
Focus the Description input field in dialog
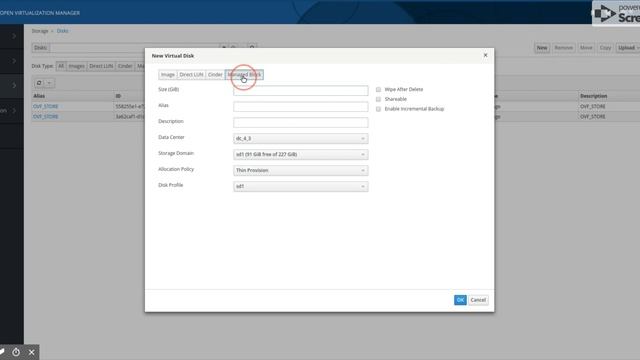click(300, 122)
